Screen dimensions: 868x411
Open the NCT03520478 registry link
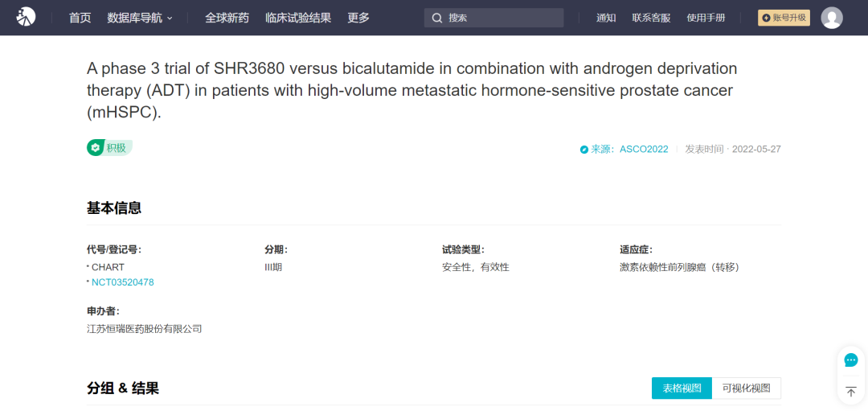[123, 282]
